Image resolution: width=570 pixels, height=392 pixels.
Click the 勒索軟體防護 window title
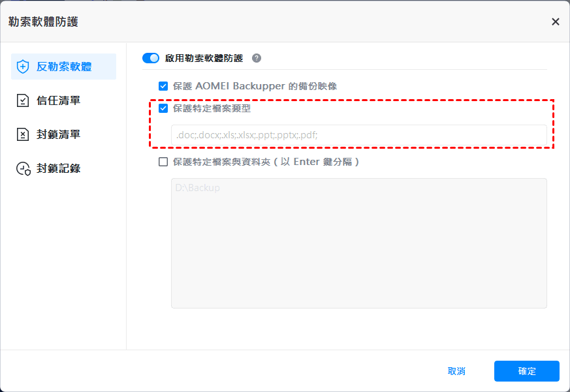[x=43, y=22]
